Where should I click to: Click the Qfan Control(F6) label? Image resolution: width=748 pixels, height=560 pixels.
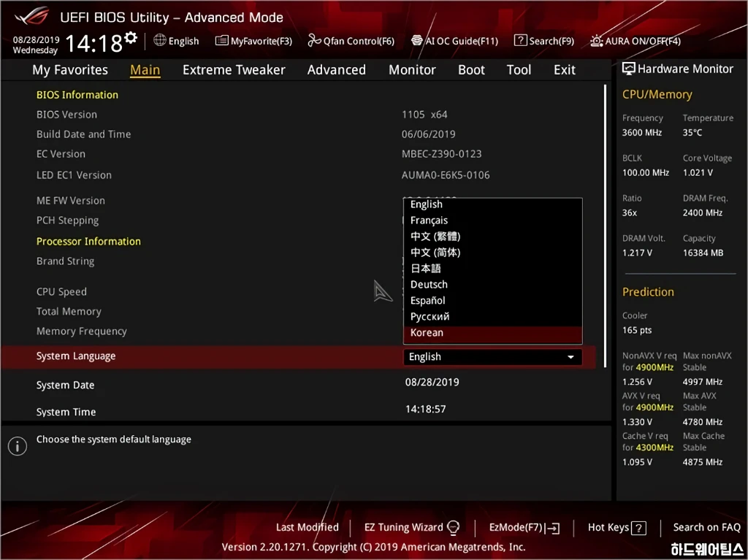(359, 41)
